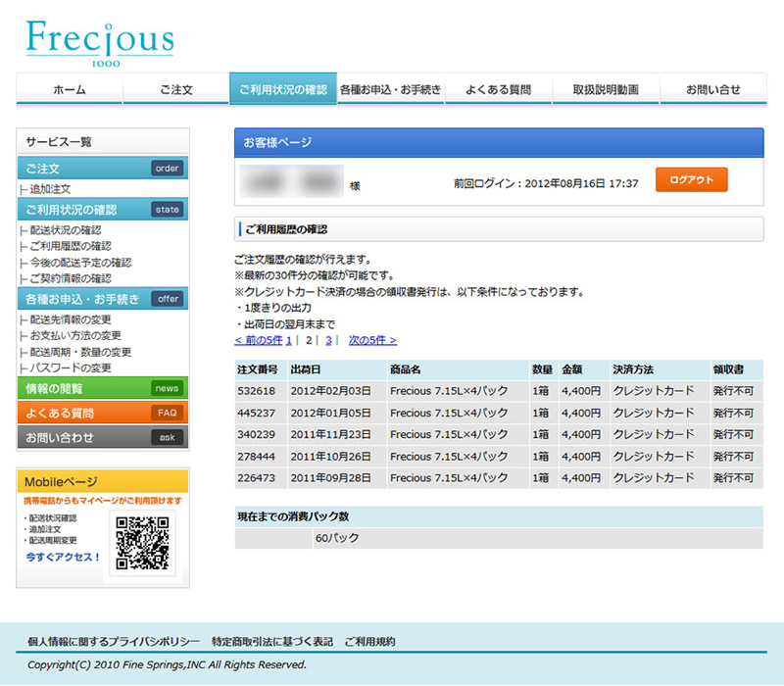
Task: Go to the previous 5 items link
Action: tap(259, 340)
